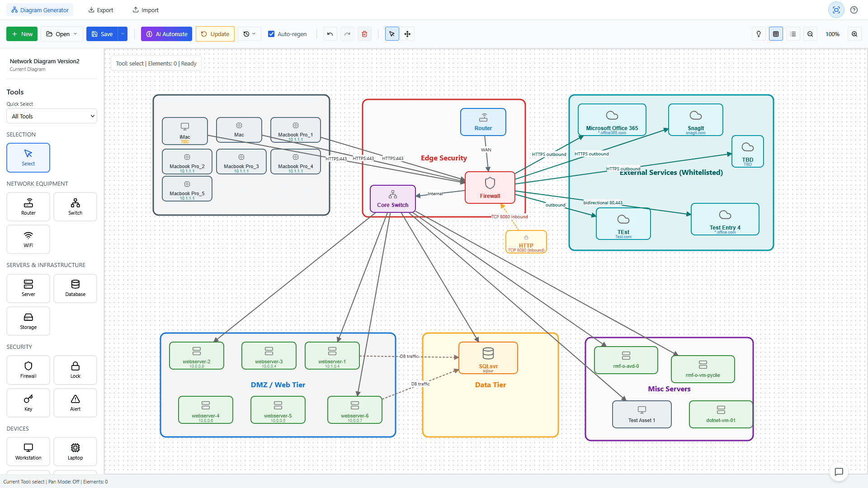This screenshot has width=868, height=488.
Task: Open the Save split-button dropdown
Action: pos(122,33)
